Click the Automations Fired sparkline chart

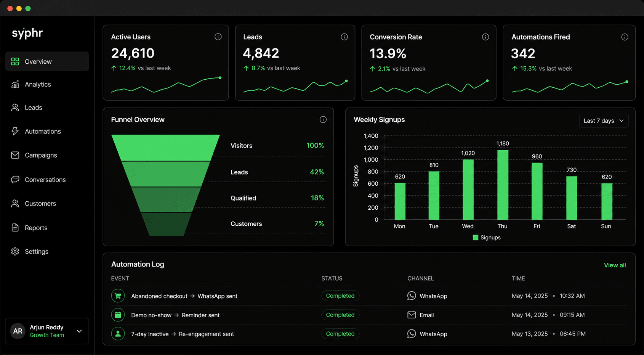570,87
